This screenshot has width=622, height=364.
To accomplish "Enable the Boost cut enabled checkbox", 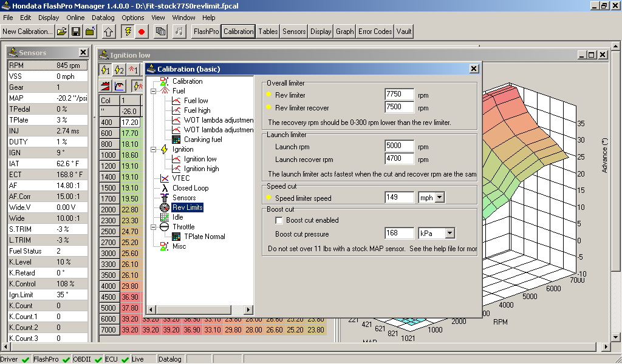I will pos(279,220).
